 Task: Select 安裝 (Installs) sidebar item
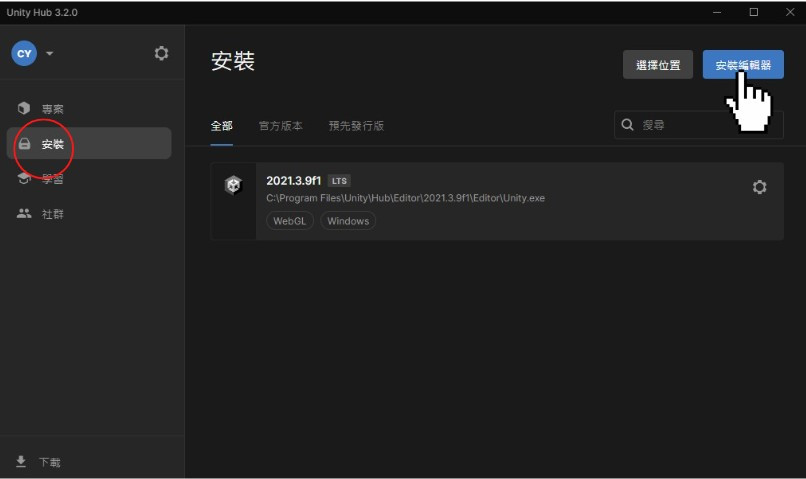point(89,143)
